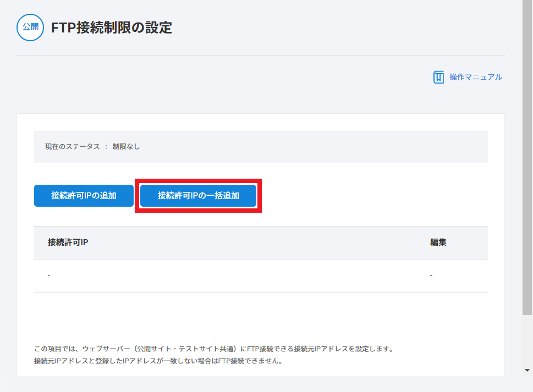The image size is (533, 392).
Task: Click the 公開 circular badge icon
Action: point(30,27)
